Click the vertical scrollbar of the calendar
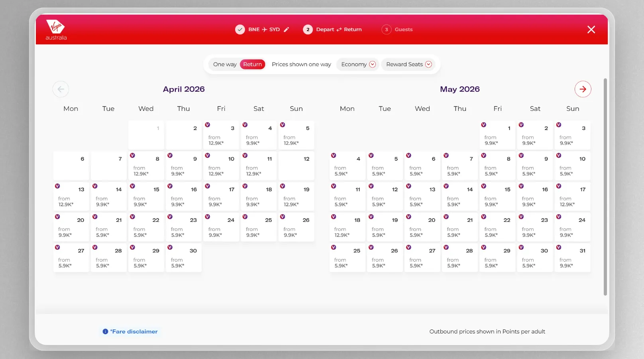 click(x=605, y=187)
